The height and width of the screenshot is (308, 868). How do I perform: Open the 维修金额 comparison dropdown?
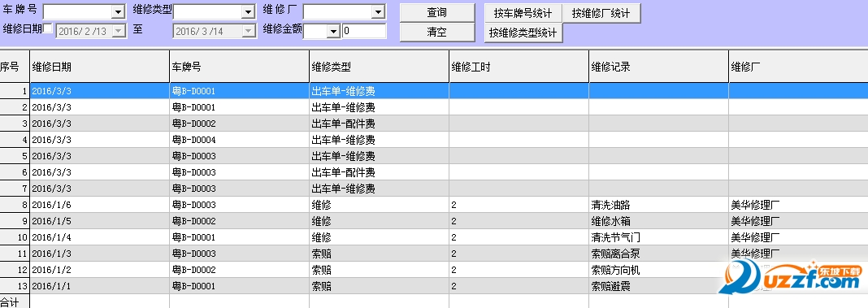[332, 32]
